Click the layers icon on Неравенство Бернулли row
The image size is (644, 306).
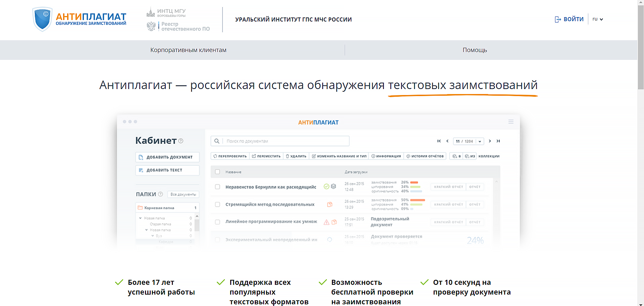334,186
